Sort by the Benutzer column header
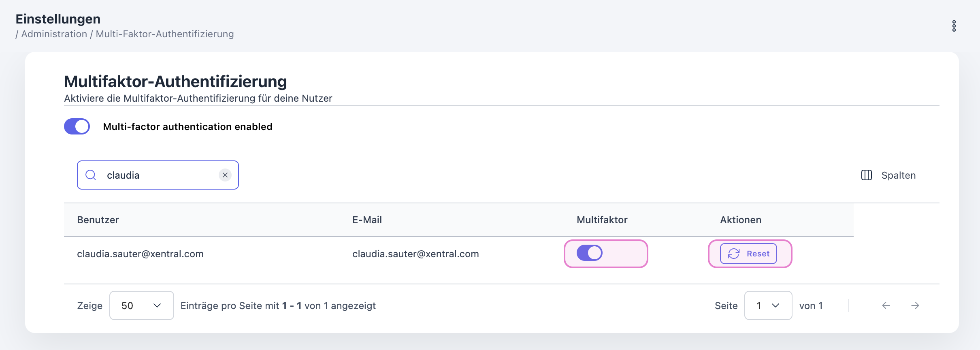 coord(98,220)
